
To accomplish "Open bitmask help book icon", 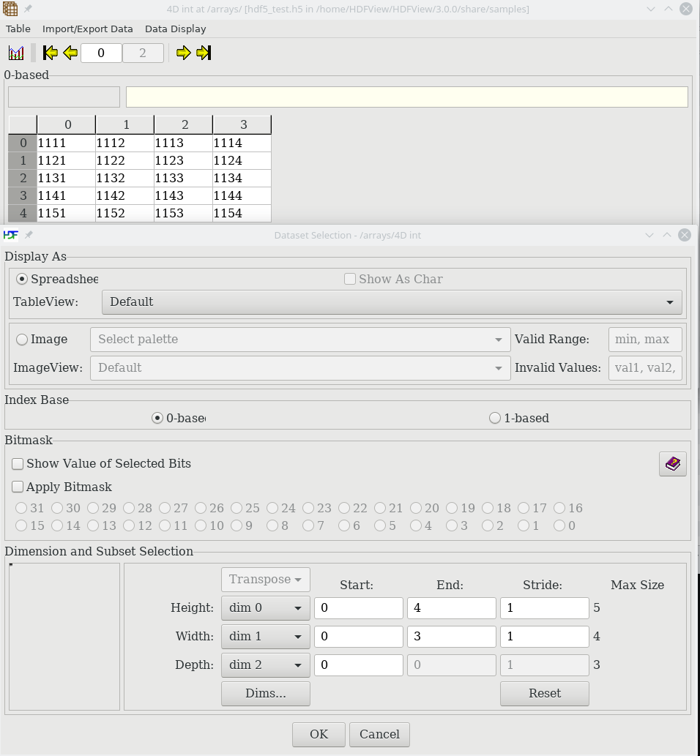I will 672,464.
